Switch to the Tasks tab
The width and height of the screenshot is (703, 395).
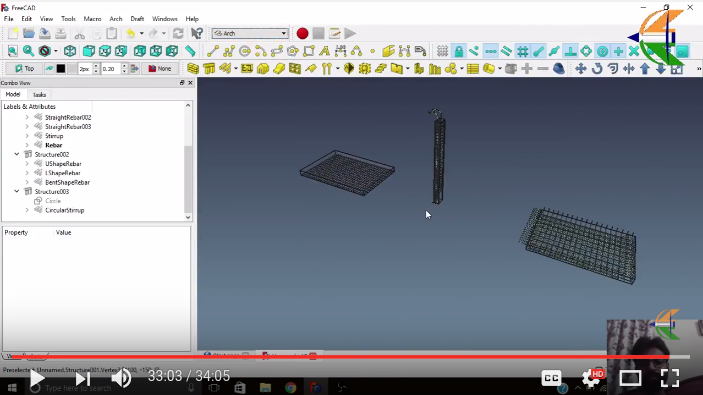39,95
